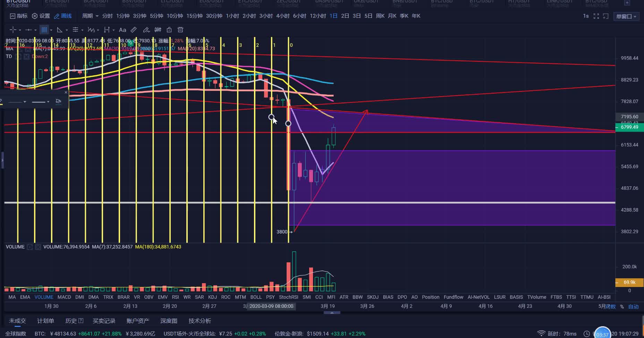Open the 深度图 depth chart tab
The height and width of the screenshot is (338, 644).
click(x=169, y=321)
